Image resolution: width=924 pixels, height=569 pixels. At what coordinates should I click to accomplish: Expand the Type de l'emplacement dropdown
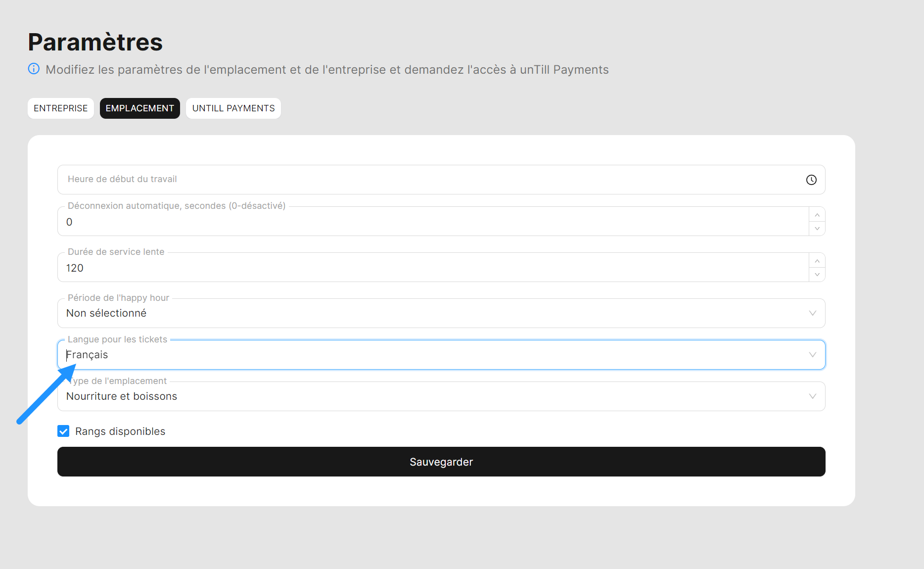tap(812, 396)
